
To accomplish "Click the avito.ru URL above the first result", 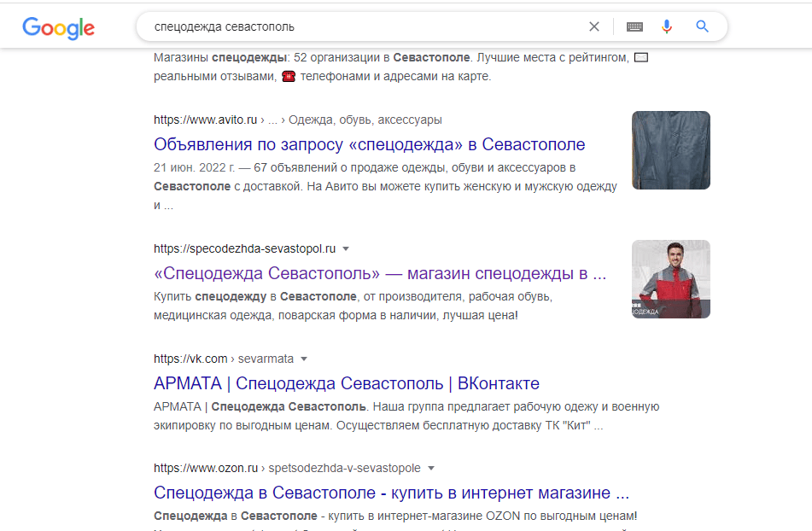I will point(205,120).
